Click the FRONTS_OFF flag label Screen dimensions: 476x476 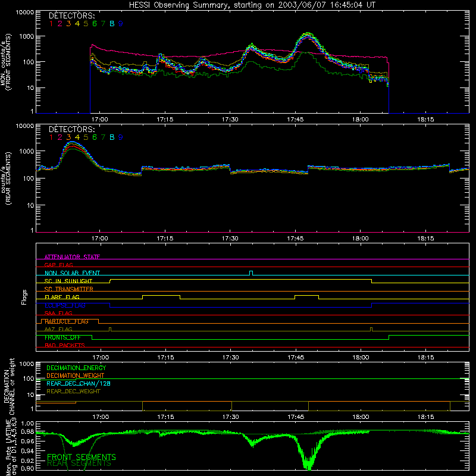[x=62, y=337]
